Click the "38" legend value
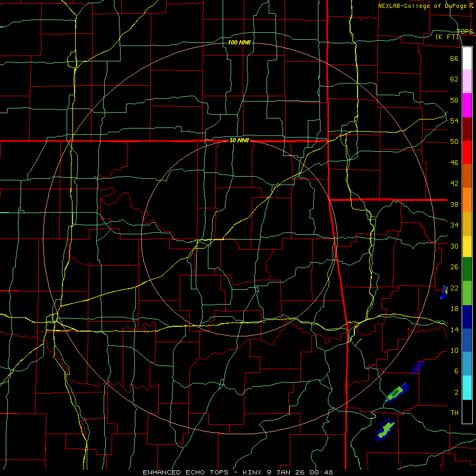This screenshot has height=476, width=476. click(x=454, y=204)
